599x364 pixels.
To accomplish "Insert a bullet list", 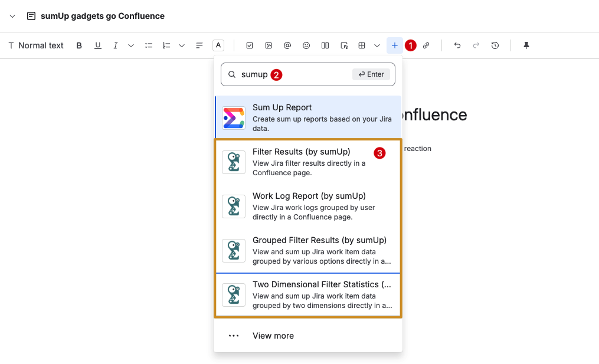I will coord(149,45).
